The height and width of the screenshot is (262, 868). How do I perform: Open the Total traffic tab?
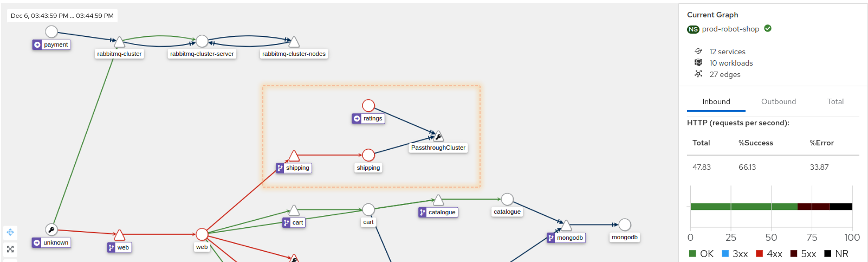point(835,101)
